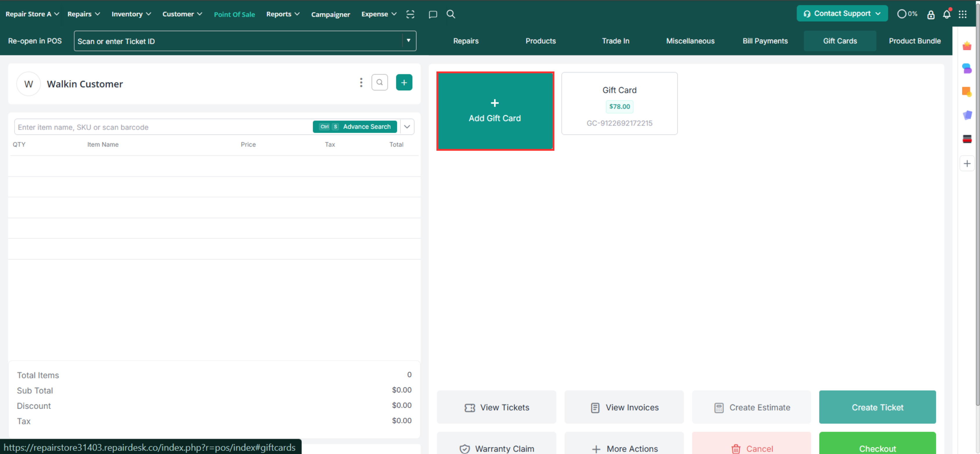Click the Walkin Customer name

[85, 84]
